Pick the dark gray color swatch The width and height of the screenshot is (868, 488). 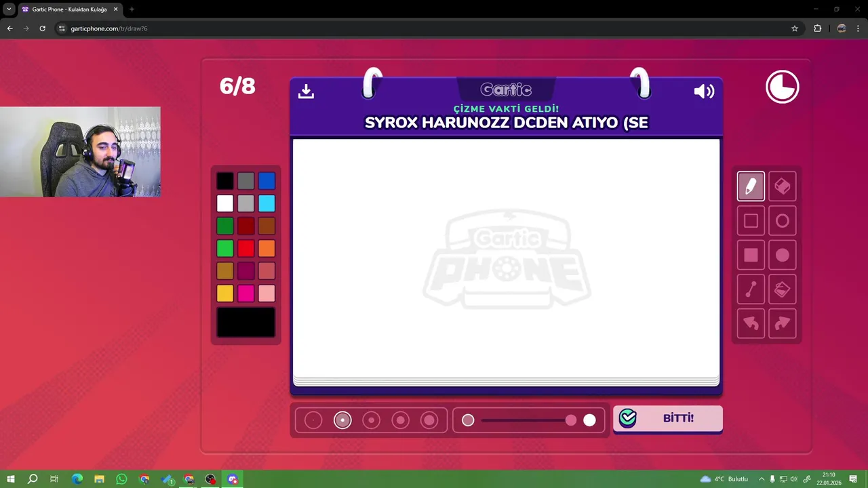(246, 181)
